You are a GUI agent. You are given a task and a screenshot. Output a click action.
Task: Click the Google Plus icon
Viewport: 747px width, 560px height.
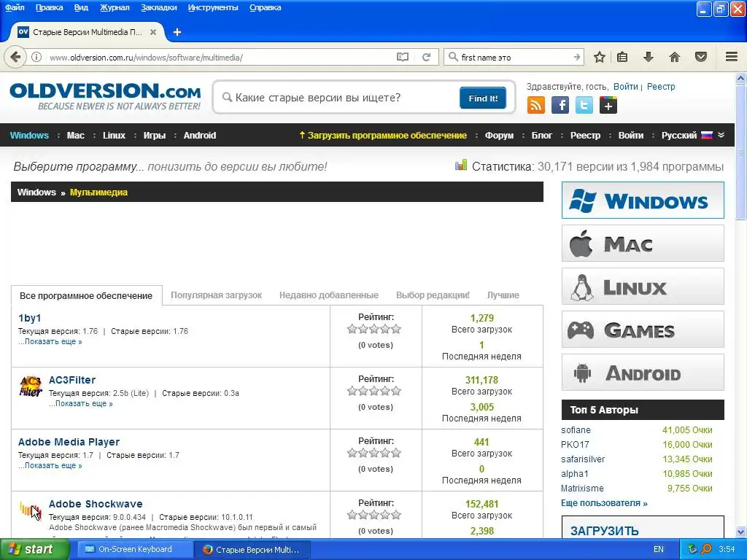coord(608,105)
